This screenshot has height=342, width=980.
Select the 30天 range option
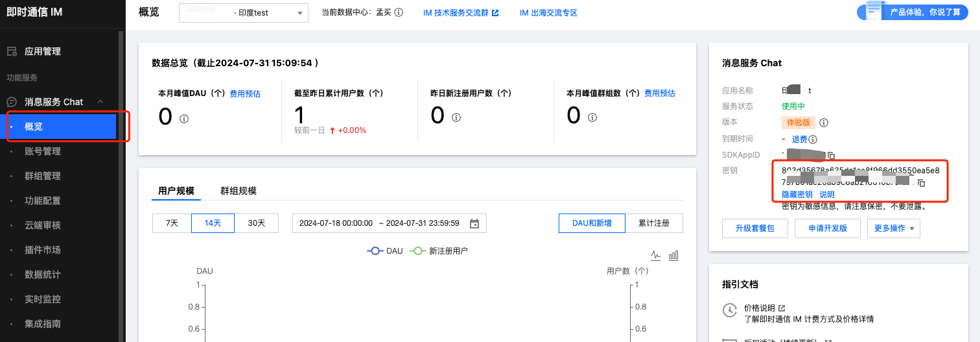pyautogui.click(x=257, y=223)
